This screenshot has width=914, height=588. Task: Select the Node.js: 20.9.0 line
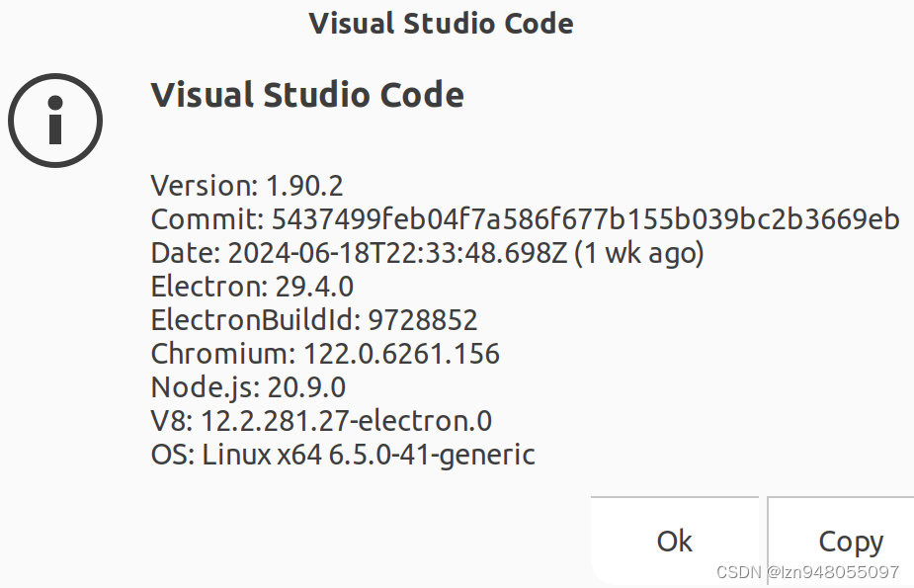(x=247, y=386)
